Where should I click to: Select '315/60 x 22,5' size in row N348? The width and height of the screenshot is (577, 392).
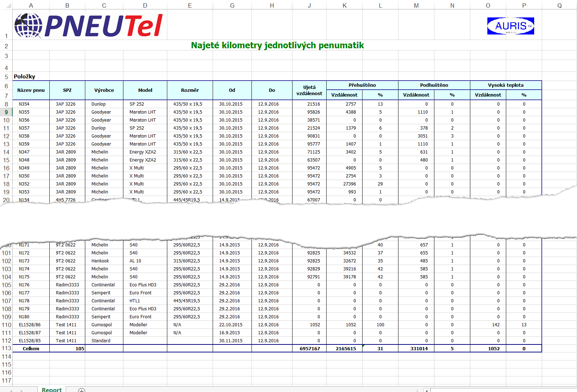click(x=190, y=160)
